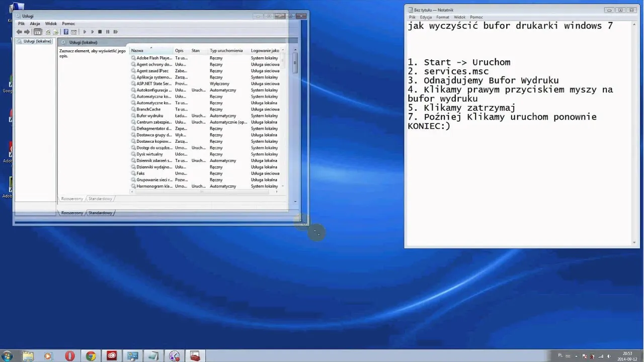Click the Restart service toolbar icon

(x=116, y=32)
